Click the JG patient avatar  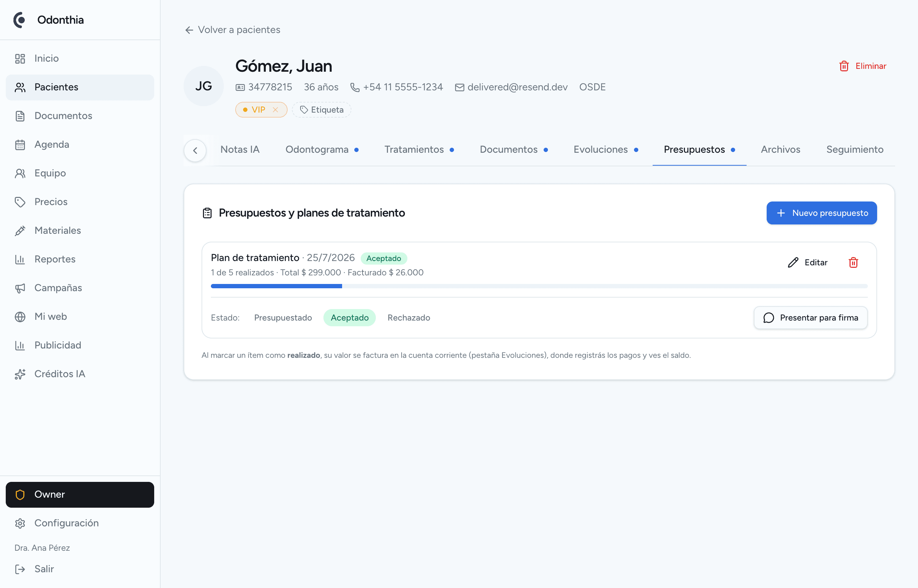click(x=204, y=86)
